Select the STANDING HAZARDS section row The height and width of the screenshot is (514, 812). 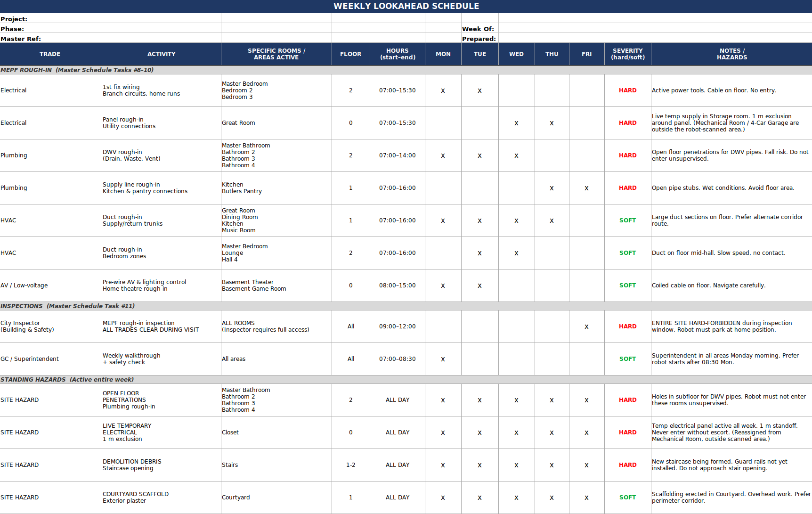pyautogui.click(x=406, y=380)
